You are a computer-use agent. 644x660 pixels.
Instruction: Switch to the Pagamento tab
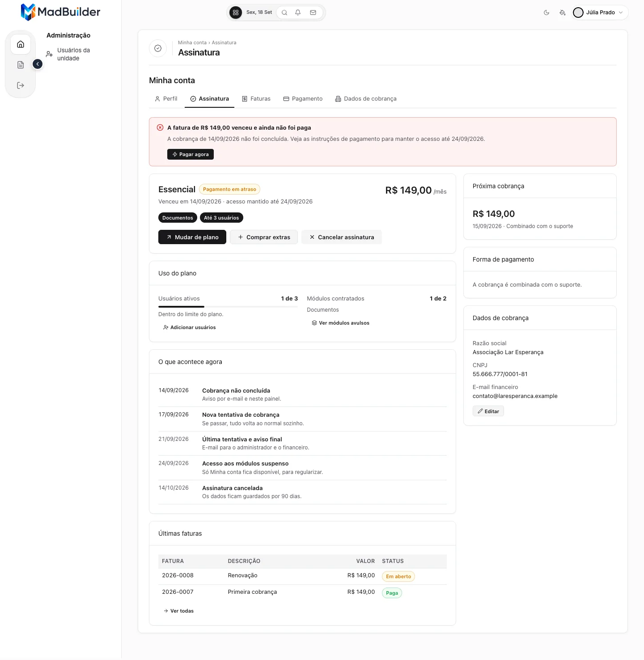303,99
